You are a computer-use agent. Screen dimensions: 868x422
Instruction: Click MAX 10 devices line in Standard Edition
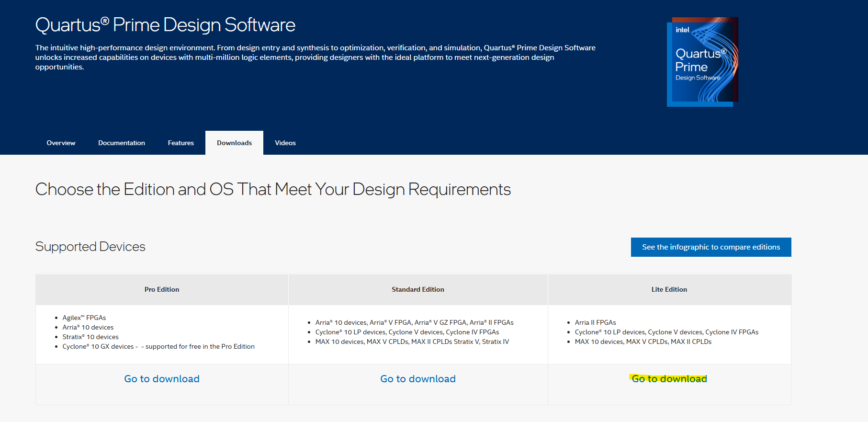click(412, 342)
